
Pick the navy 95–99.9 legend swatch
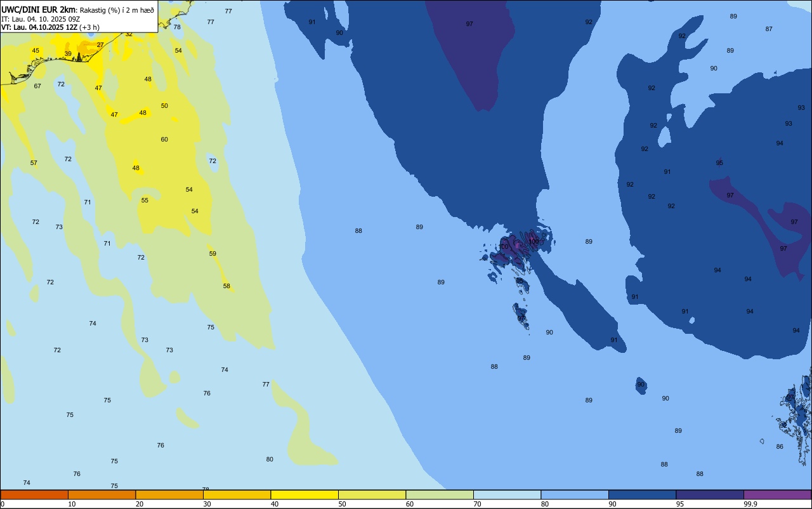(710, 494)
